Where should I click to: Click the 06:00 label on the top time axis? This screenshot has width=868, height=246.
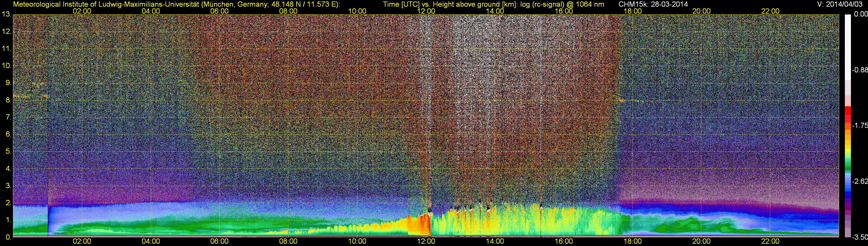click(x=219, y=11)
